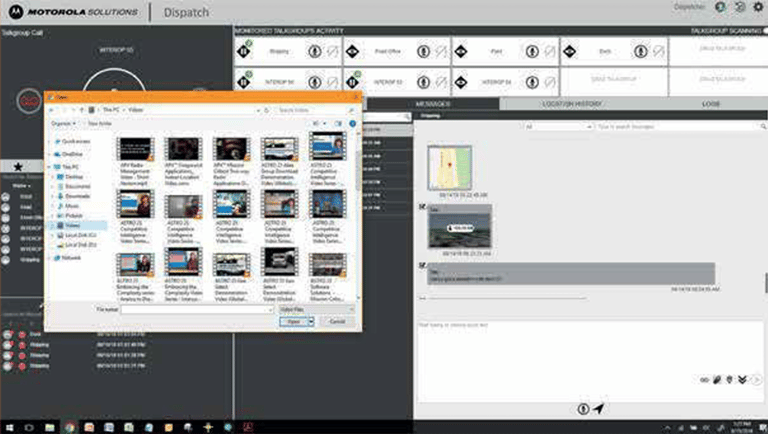Click the pause diamond icon on Shipping talkgroup

click(x=243, y=51)
